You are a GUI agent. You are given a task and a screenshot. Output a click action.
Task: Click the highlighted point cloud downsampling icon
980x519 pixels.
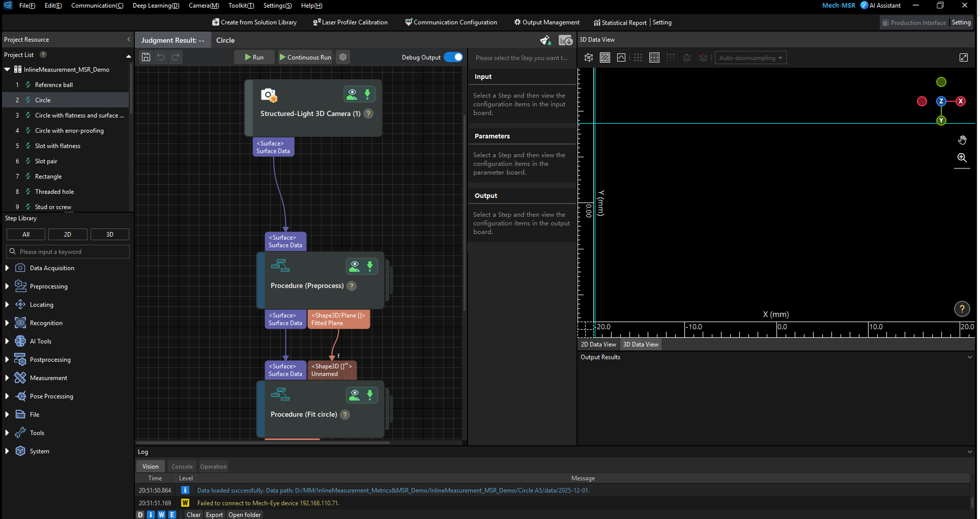[654, 57]
